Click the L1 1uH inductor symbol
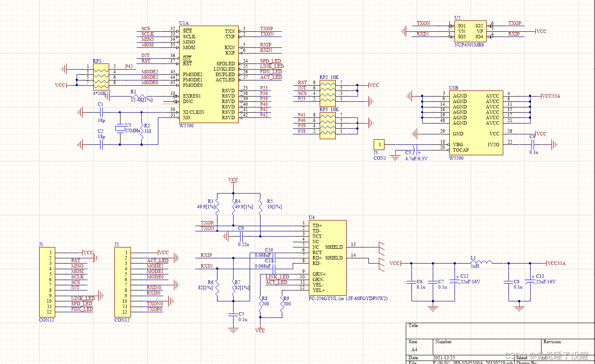 coord(481,263)
